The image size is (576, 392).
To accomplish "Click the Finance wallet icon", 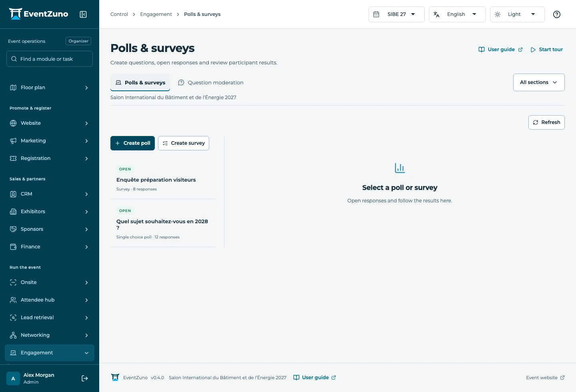I will coord(13,247).
